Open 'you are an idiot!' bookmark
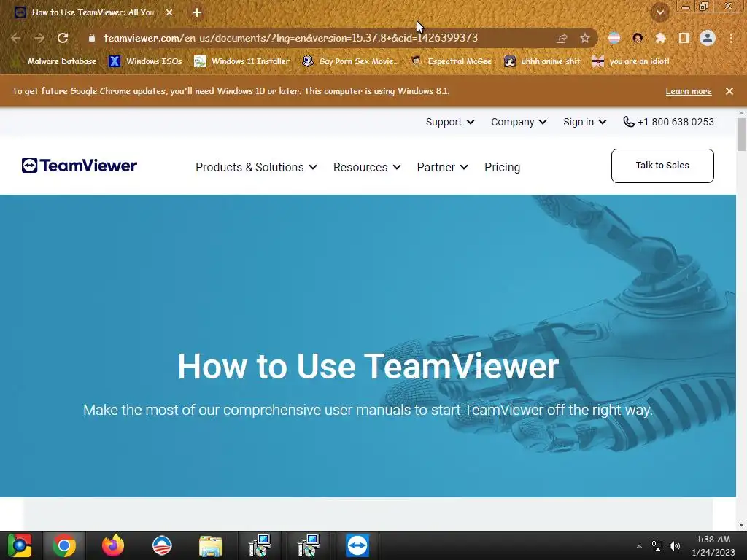 (631, 61)
